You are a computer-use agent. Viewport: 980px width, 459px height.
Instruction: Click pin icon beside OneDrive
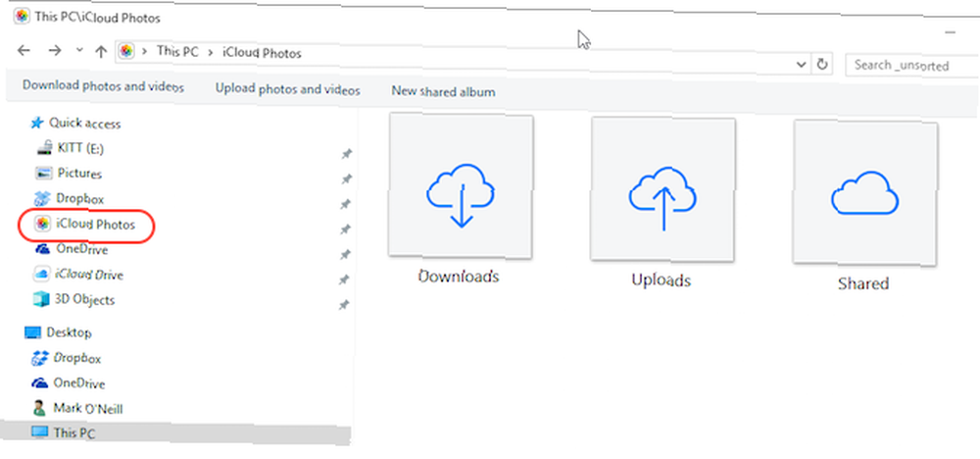point(344,255)
